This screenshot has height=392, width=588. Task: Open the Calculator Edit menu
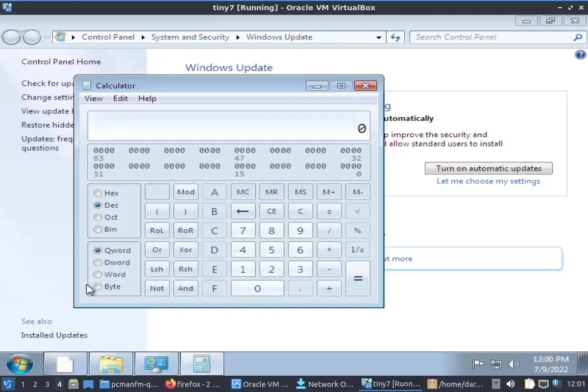pos(120,99)
